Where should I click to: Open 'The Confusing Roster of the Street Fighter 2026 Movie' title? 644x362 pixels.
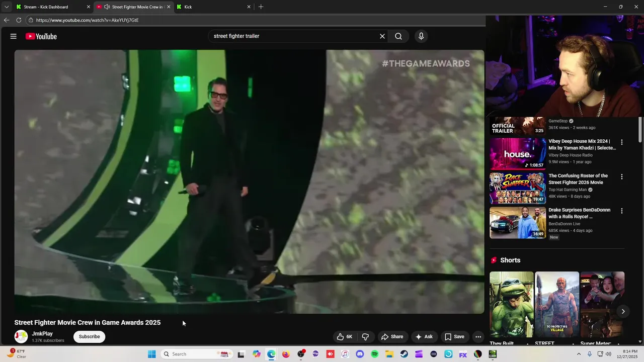point(578,179)
